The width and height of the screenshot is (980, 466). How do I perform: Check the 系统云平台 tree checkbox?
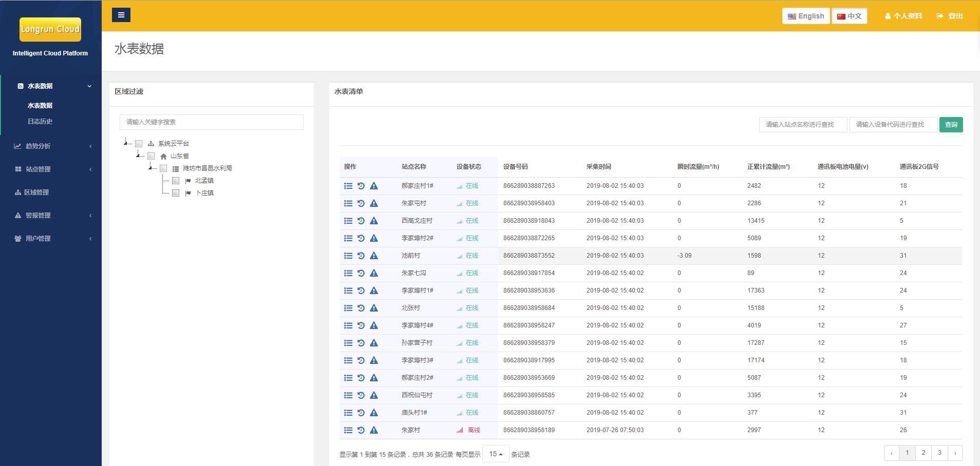139,144
